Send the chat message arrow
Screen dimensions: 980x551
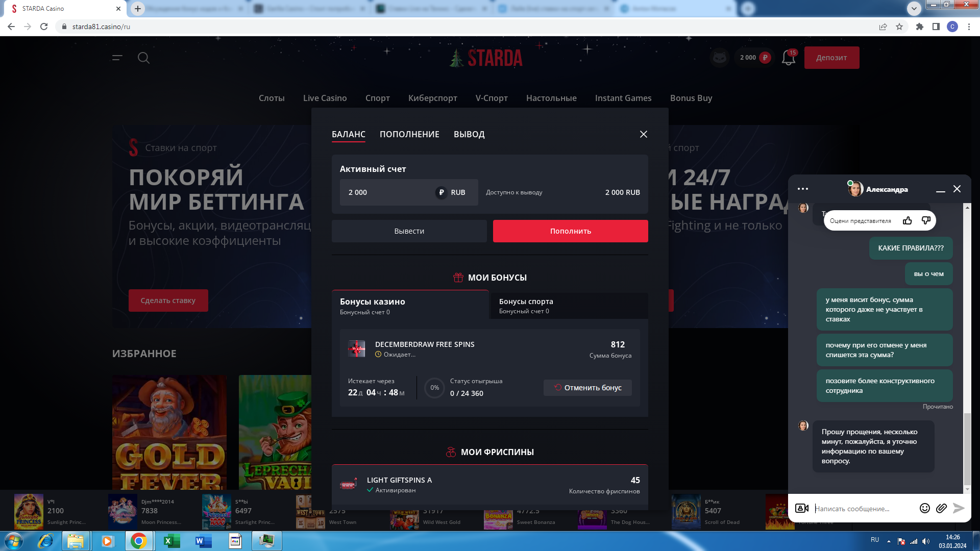point(959,508)
